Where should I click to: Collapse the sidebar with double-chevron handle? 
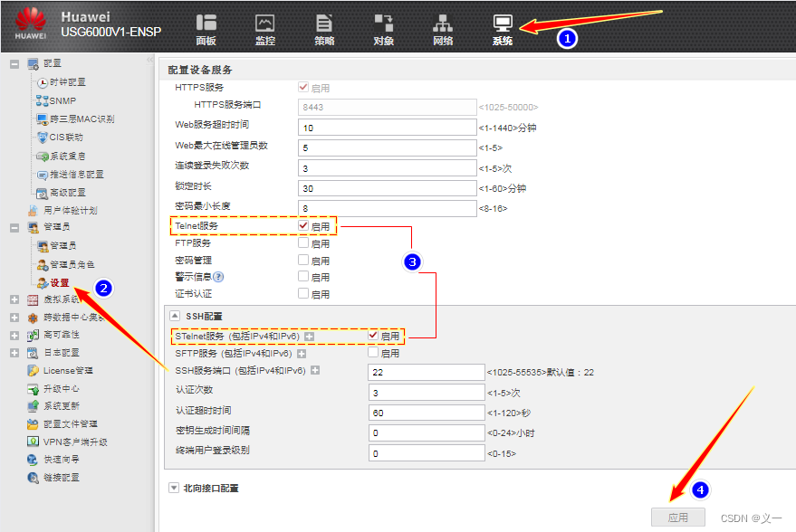click(149, 60)
